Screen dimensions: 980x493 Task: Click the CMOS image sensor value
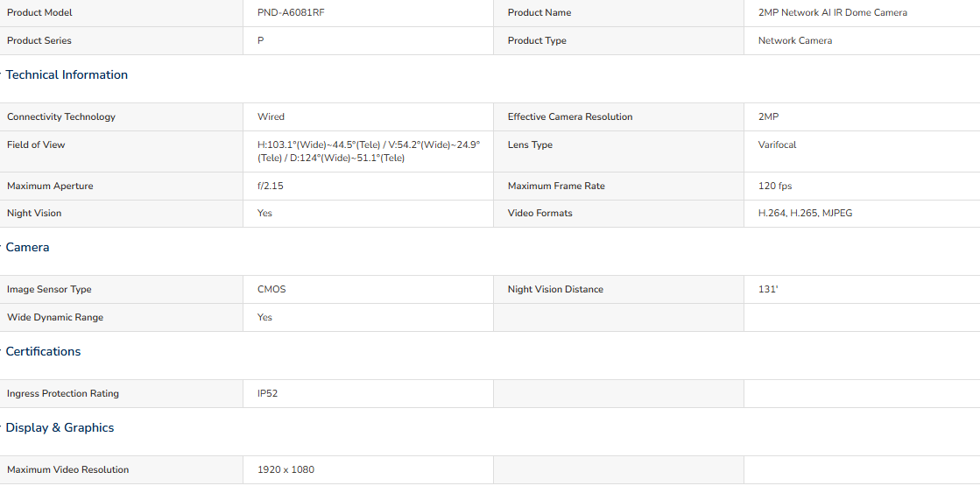(271, 290)
